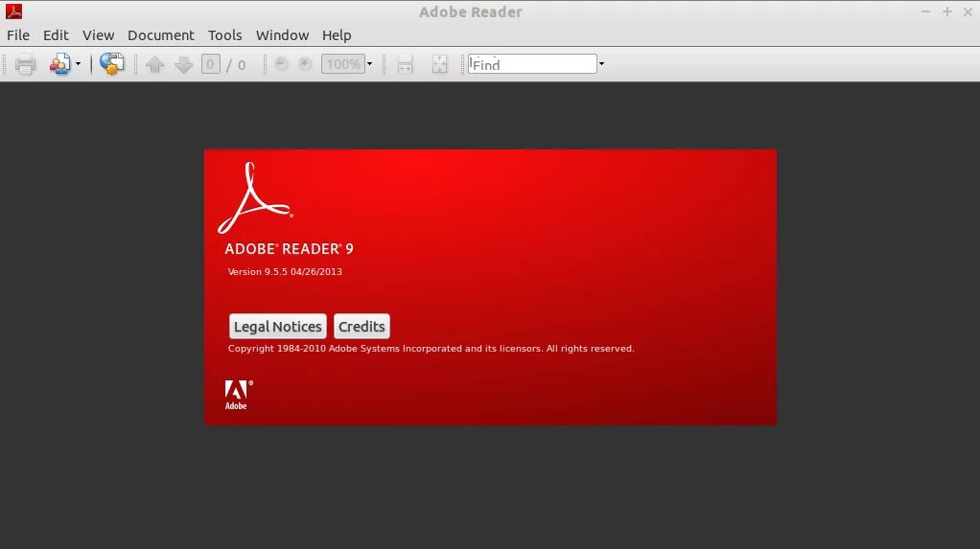Click the Acrobat swirl logo on splash

tap(255, 197)
